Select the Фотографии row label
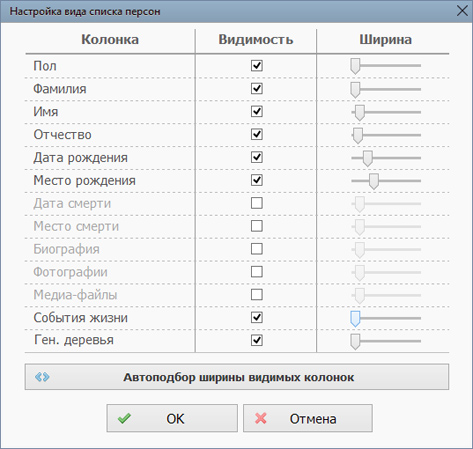The width and height of the screenshot is (473, 449). click(x=70, y=272)
